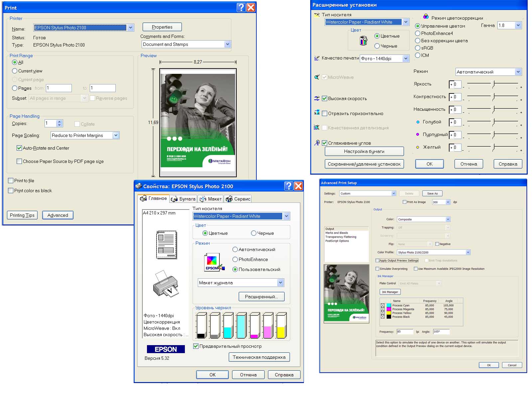Open the printer Name dropdown

[x=131, y=28]
